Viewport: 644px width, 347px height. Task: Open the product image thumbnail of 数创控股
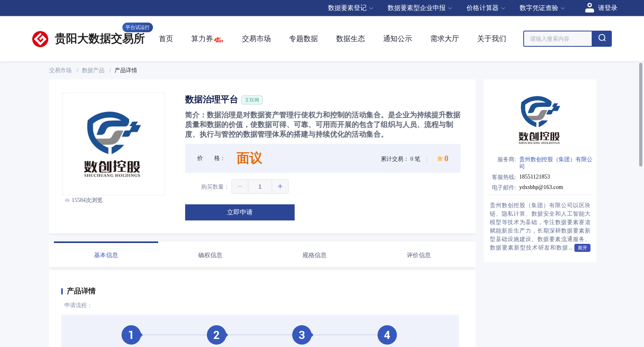[x=114, y=144]
